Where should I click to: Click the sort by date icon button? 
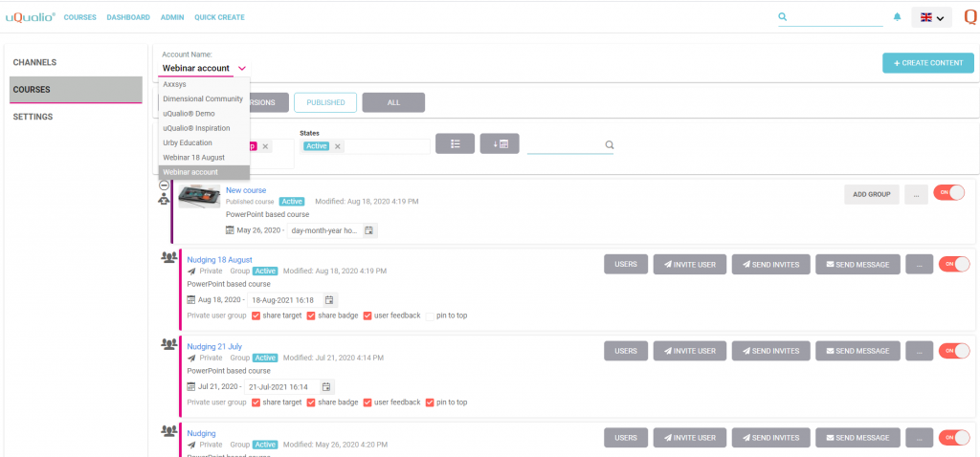500,144
